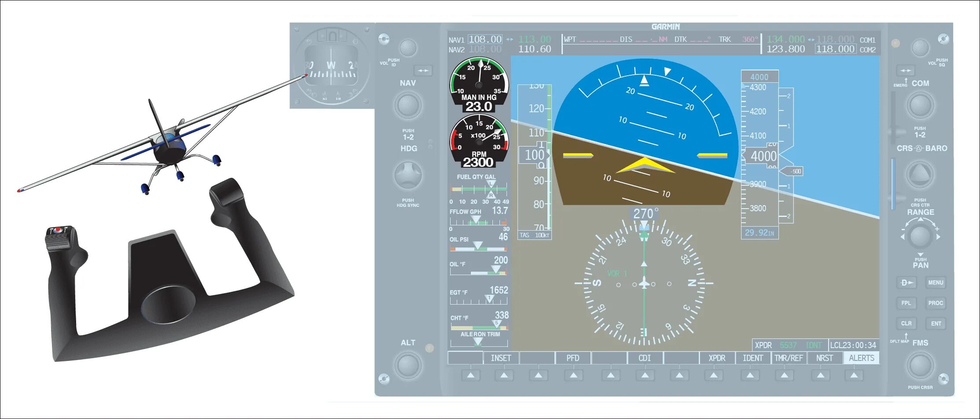Click the fuel flow value 13.7

tap(500, 211)
